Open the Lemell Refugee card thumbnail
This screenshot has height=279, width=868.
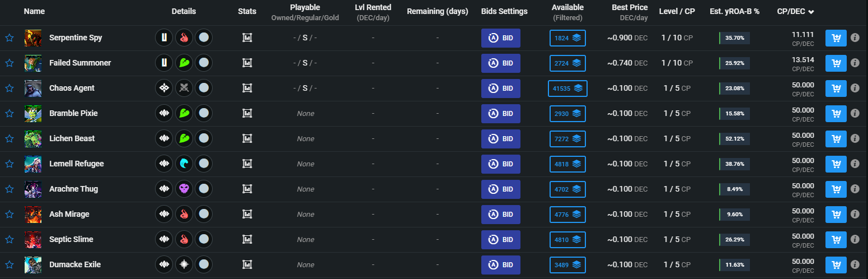[x=33, y=164]
